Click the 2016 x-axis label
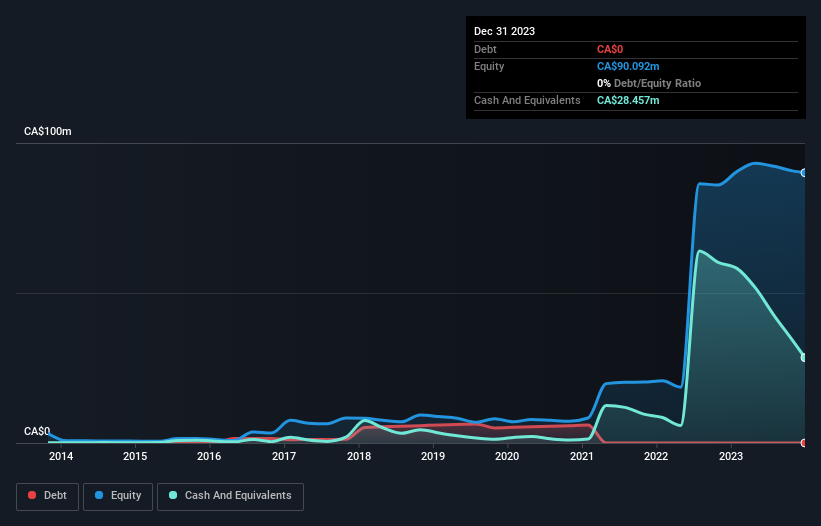821x526 pixels. [x=209, y=456]
